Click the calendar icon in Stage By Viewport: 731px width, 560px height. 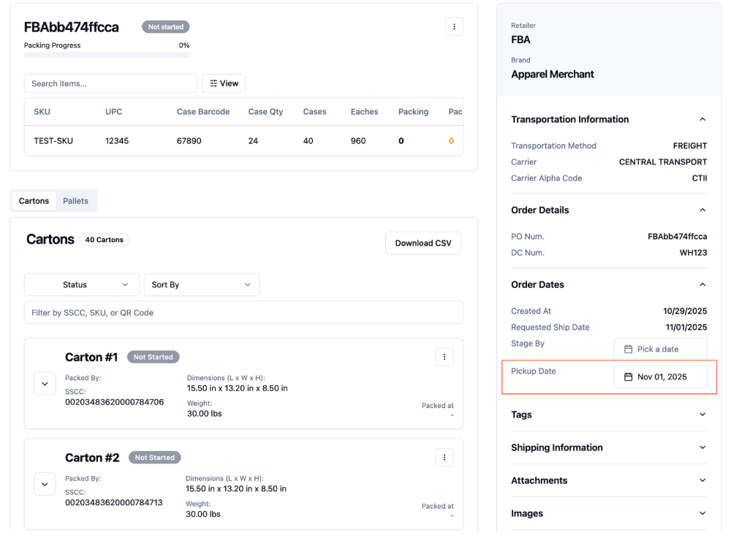tap(628, 349)
